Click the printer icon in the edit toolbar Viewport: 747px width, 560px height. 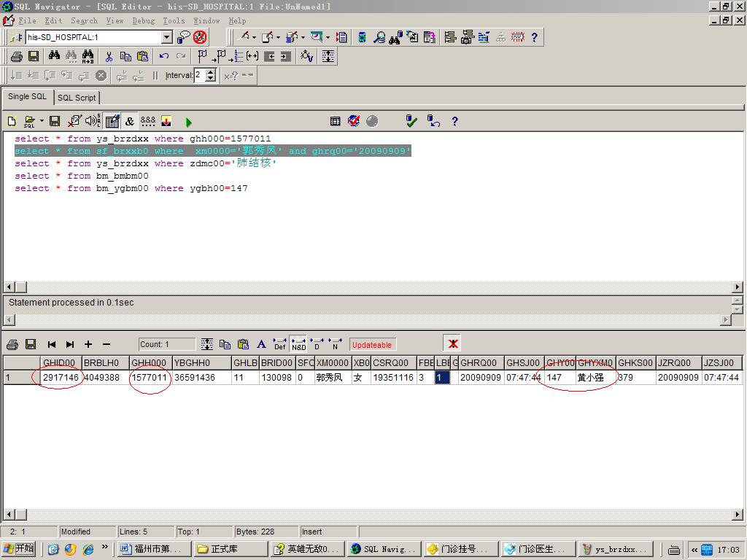click(x=17, y=56)
